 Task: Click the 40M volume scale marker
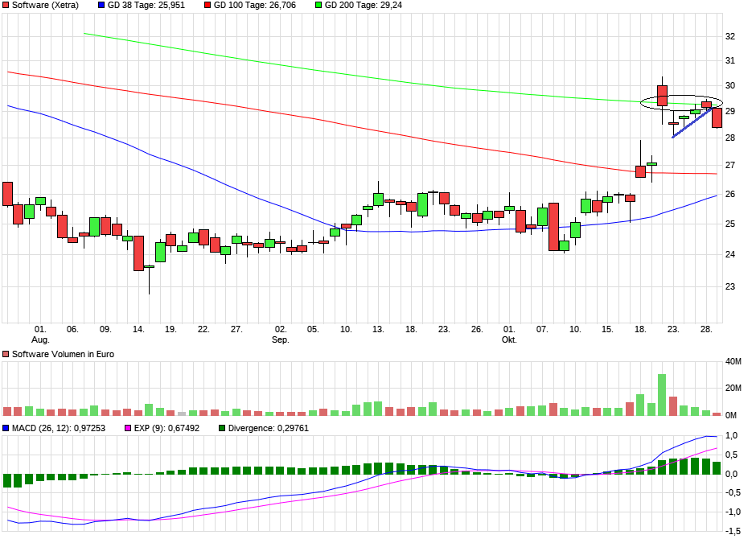(x=732, y=361)
